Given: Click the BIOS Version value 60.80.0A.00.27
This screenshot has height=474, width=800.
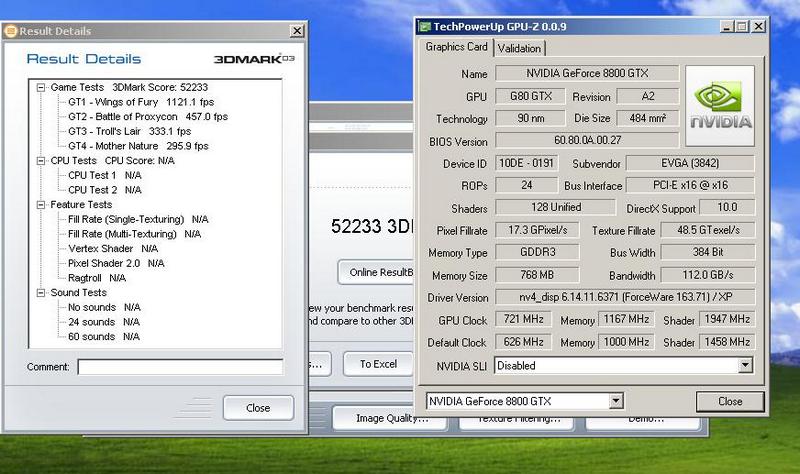Looking at the screenshot, I should tap(587, 140).
